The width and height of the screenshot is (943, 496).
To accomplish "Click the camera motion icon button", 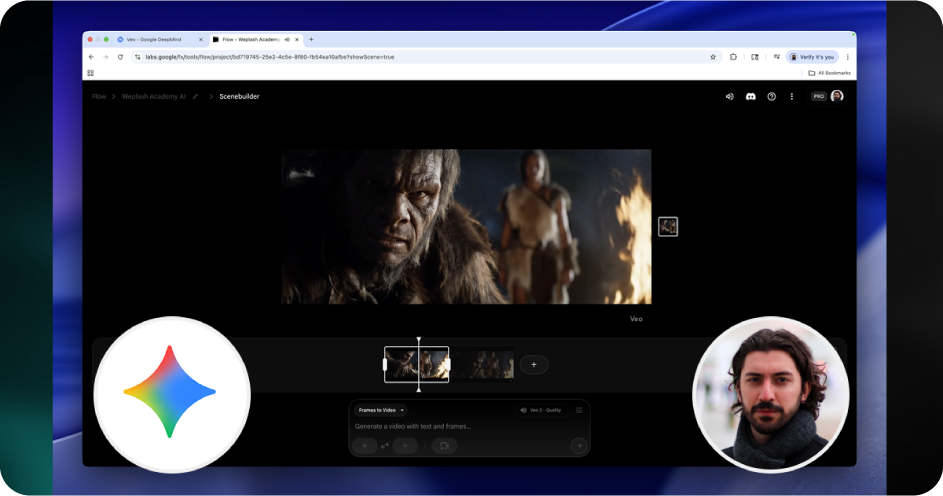I will pos(444,445).
